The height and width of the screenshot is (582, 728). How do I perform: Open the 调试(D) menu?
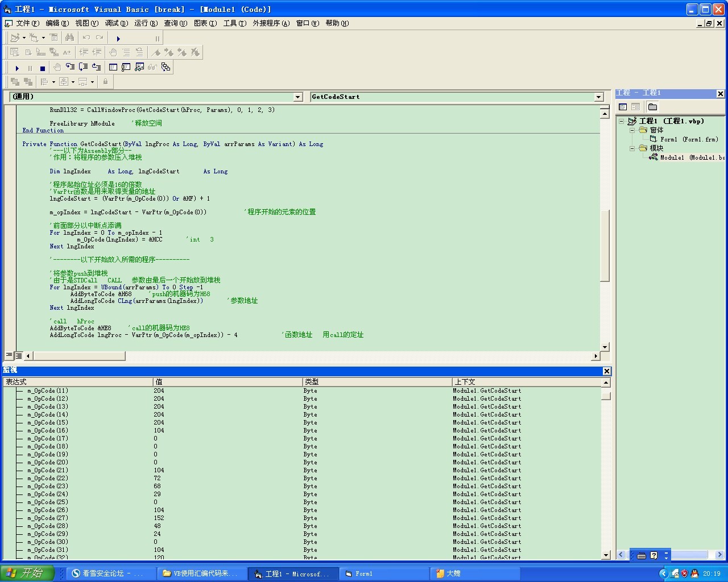[117, 23]
